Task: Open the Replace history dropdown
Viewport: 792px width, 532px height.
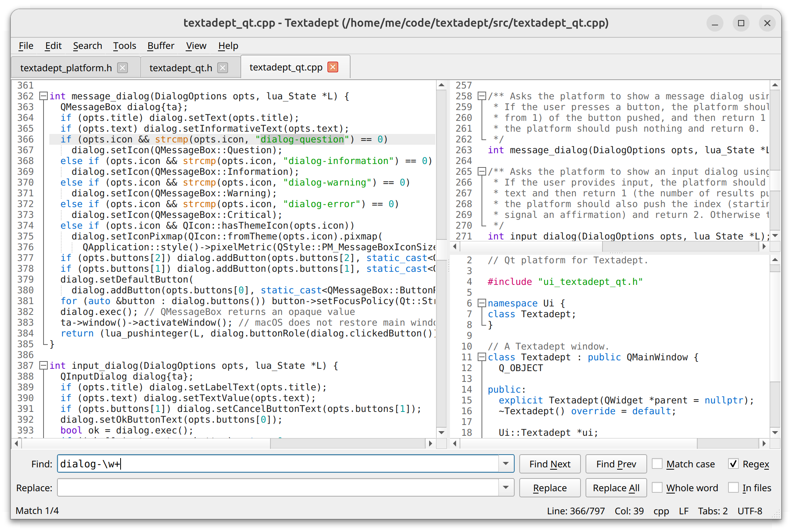Action: [x=506, y=488]
